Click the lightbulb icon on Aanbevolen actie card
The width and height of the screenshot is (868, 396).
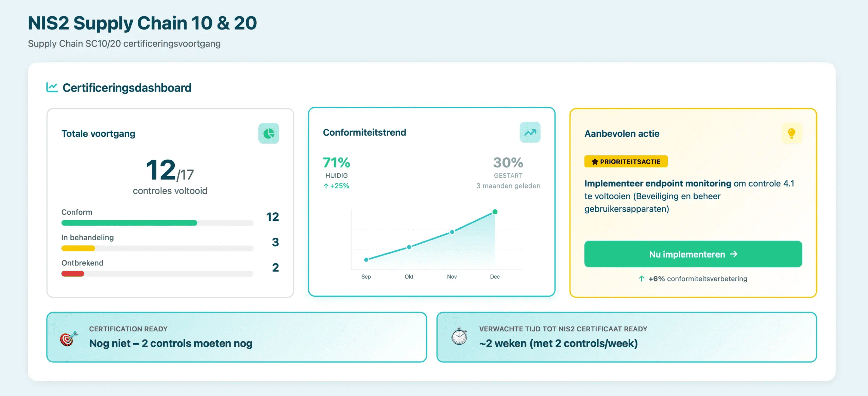791,133
